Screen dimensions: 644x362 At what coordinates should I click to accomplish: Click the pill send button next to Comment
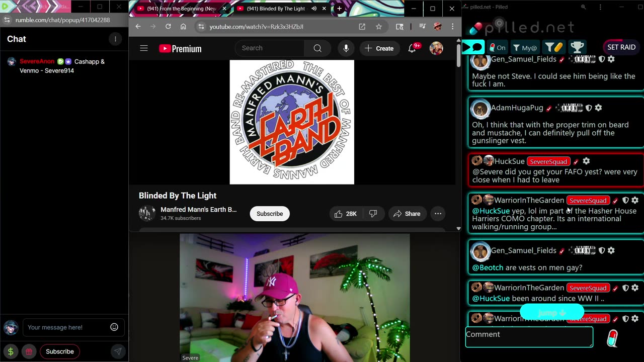612,338
